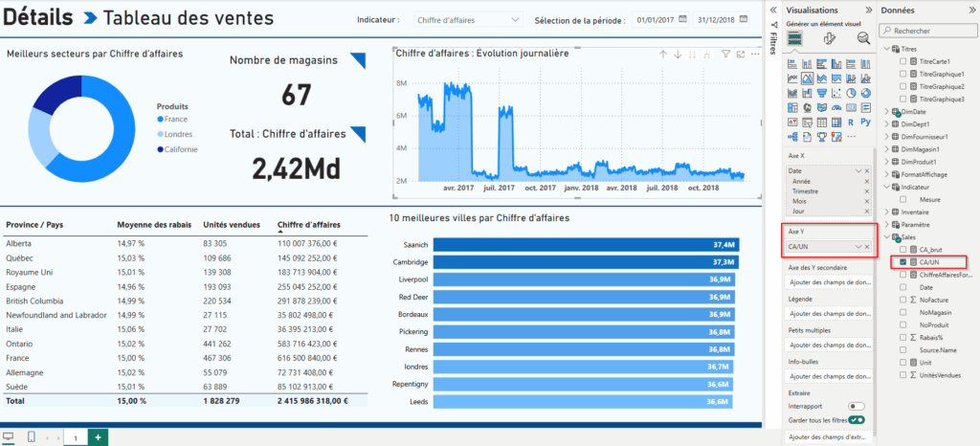
Task: Open start date calendar picker icon
Action: coord(682,19)
